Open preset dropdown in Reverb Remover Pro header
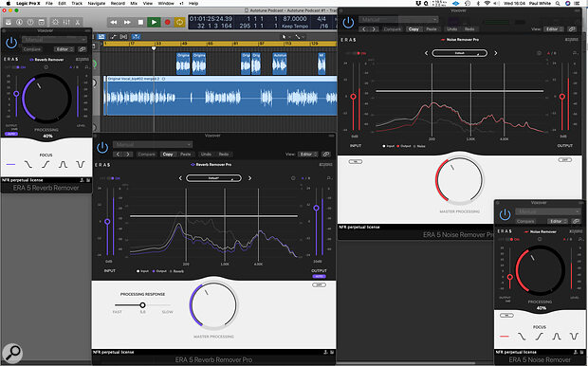588x366 pixels. click(153, 144)
